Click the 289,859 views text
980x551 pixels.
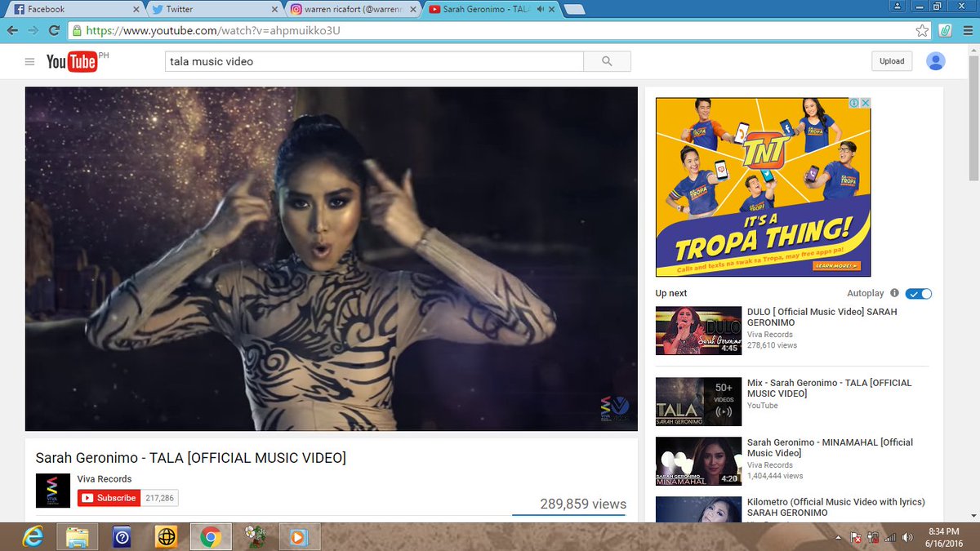583,504
